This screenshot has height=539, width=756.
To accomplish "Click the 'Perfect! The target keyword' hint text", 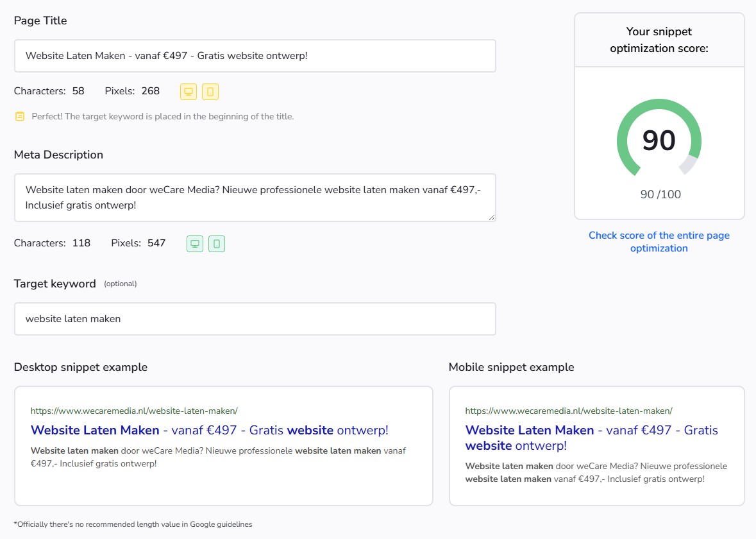I will (x=163, y=116).
